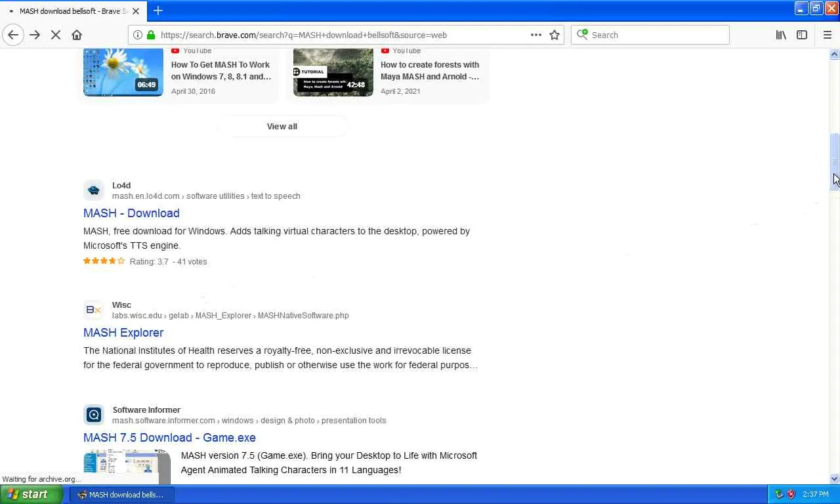Click the 'Wisc' site name

(121, 305)
